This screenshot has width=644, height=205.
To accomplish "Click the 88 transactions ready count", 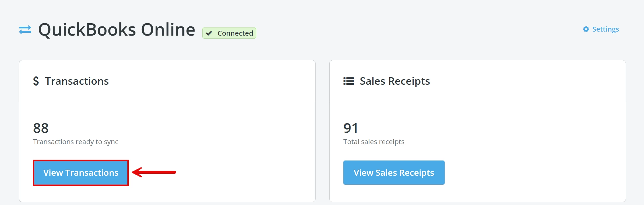I will pos(40,128).
